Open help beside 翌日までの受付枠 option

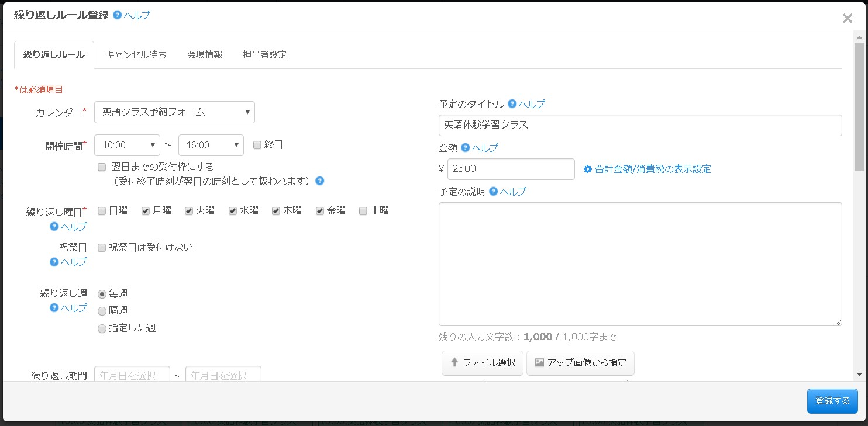pyautogui.click(x=319, y=181)
